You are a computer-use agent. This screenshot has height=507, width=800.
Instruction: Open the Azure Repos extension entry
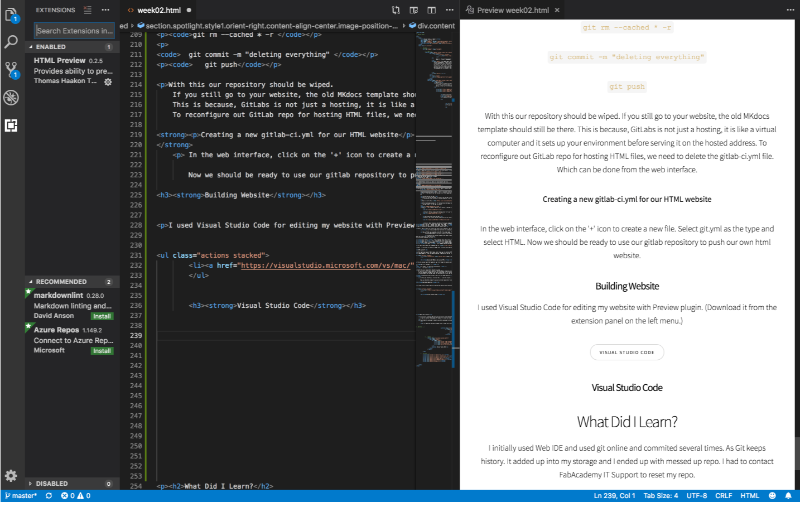72,340
